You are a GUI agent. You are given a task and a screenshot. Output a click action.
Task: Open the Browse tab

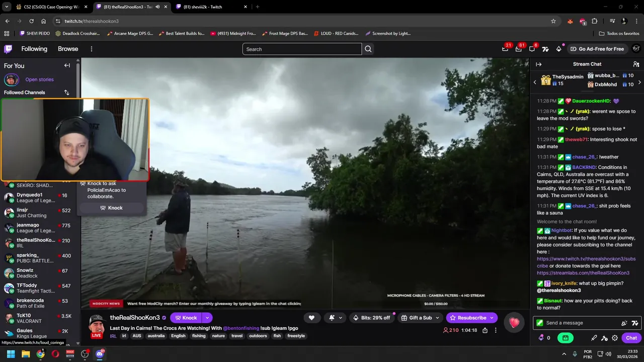(x=68, y=49)
